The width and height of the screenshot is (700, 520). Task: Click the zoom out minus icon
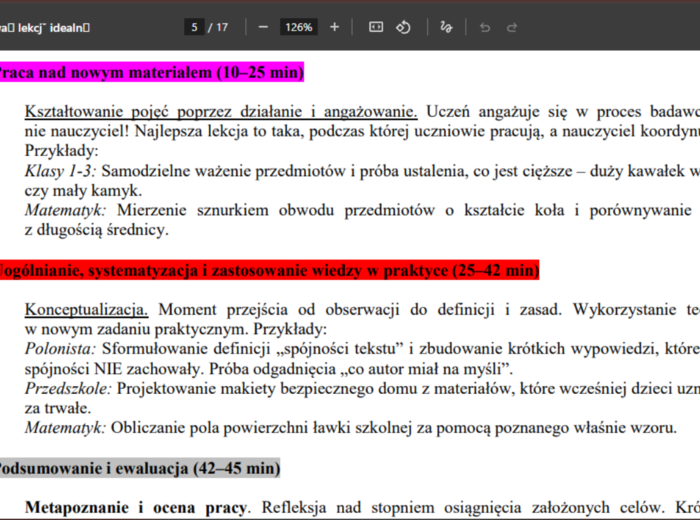click(263, 28)
